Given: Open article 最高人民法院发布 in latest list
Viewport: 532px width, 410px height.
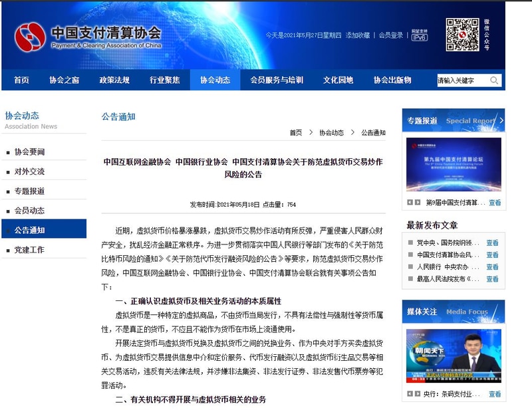Looking at the screenshot, I should tap(448, 279).
